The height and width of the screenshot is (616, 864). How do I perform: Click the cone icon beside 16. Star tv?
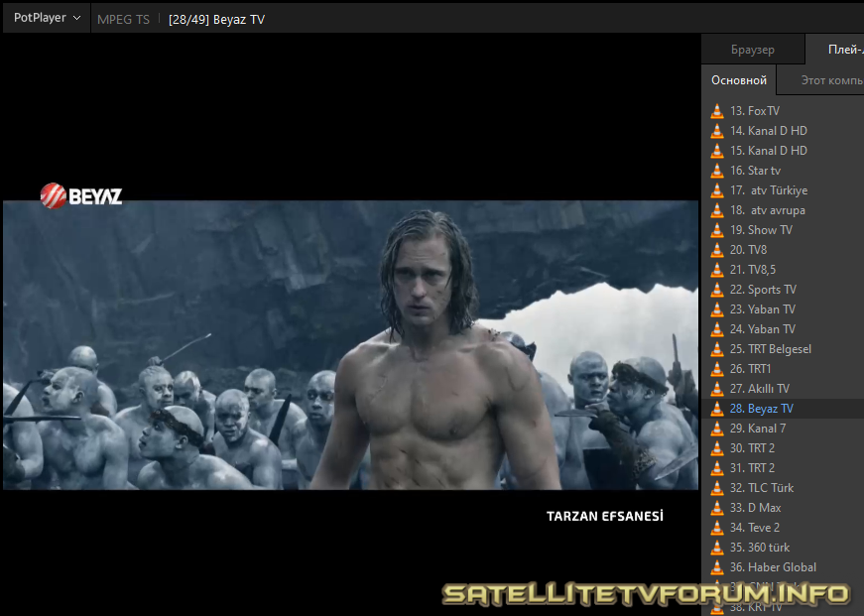pos(717,171)
